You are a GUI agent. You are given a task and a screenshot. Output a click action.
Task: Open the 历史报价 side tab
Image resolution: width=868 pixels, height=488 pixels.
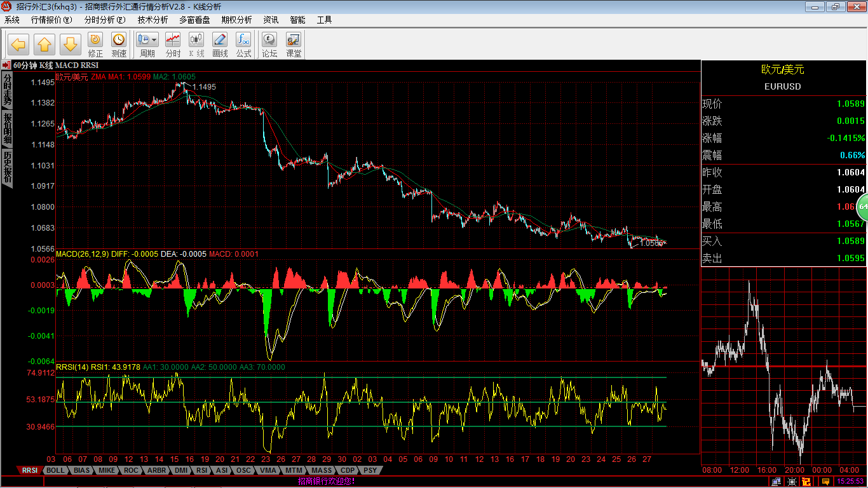click(x=7, y=167)
